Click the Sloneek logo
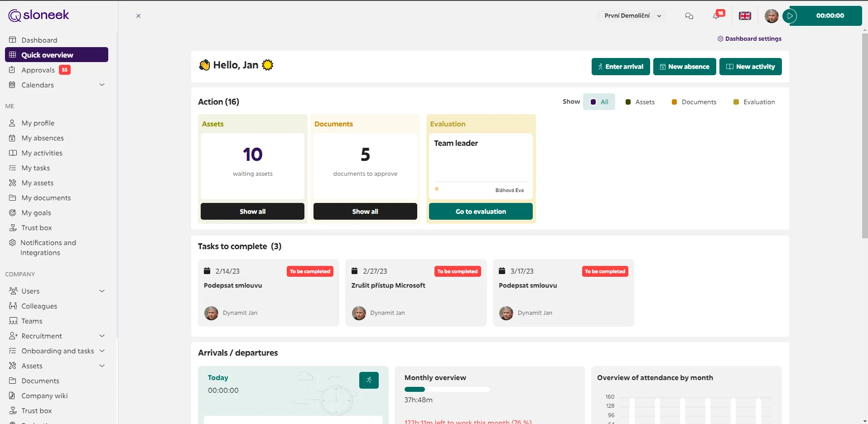Screen dimensions: 868x424 [39, 15]
